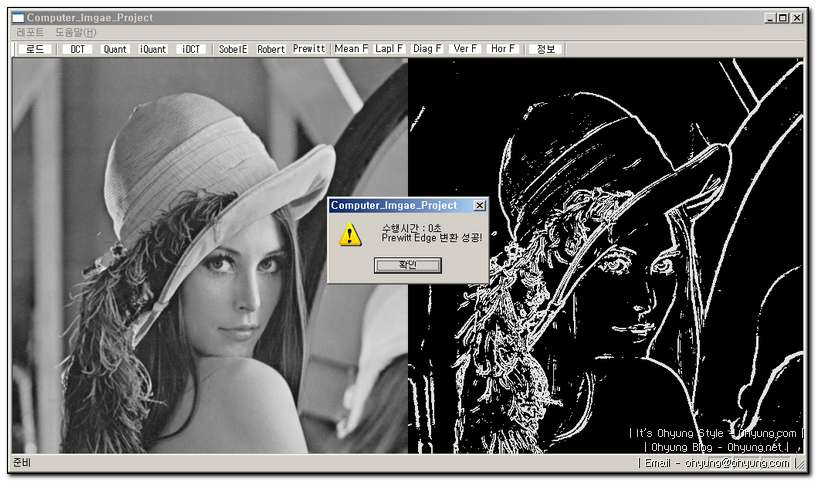Image resolution: width=816 pixels, height=481 pixels.
Task: Close the Computer_Imgae_Project main window
Action: 797,18
